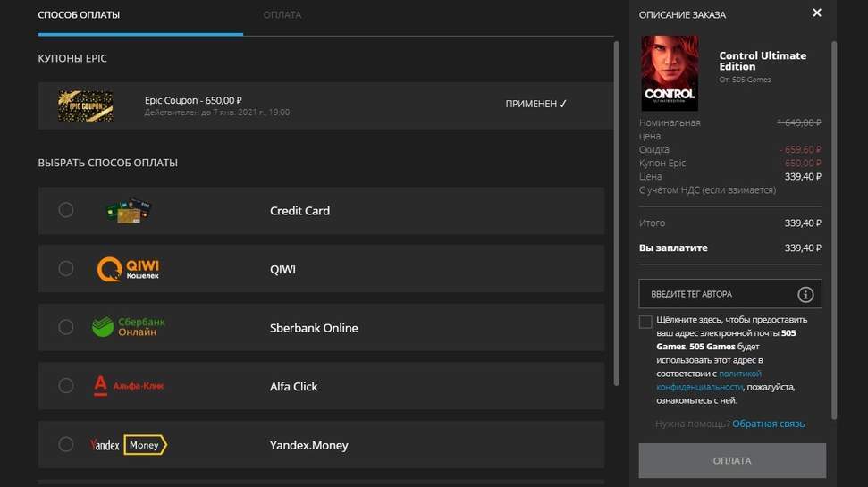
Task: Close the order summary panel
Action: 816,13
